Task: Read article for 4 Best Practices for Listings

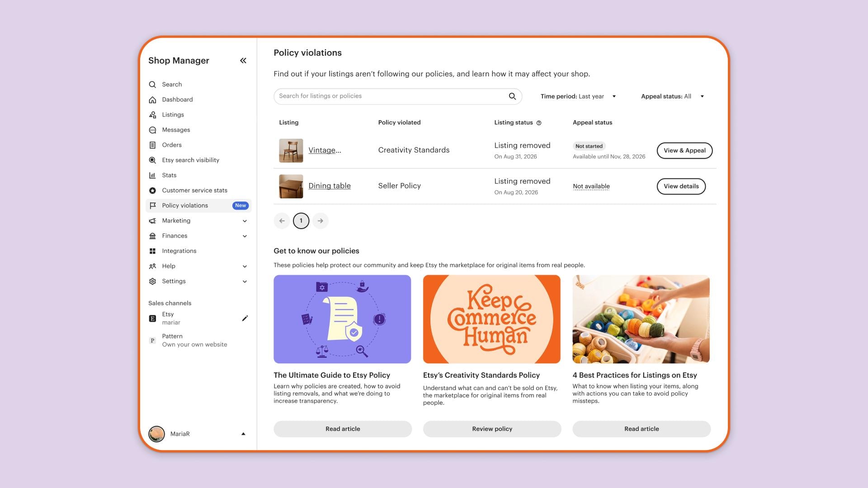Action: pyautogui.click(x=642, y=429)
